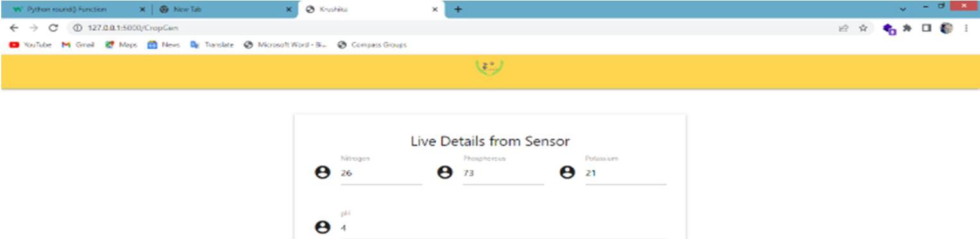Viewport: 980px width, 239px height.
Task: Click the Nitrogen field showing 26
Action: tap(381, 173)
